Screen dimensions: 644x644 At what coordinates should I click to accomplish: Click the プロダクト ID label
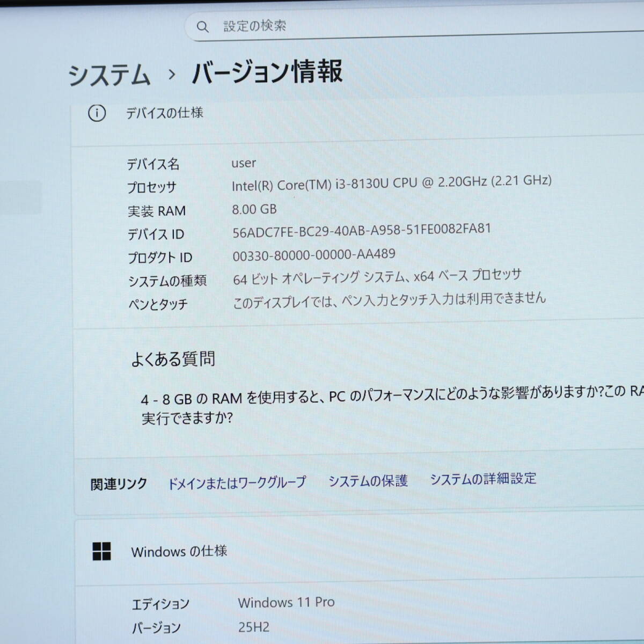coord(160,258)
